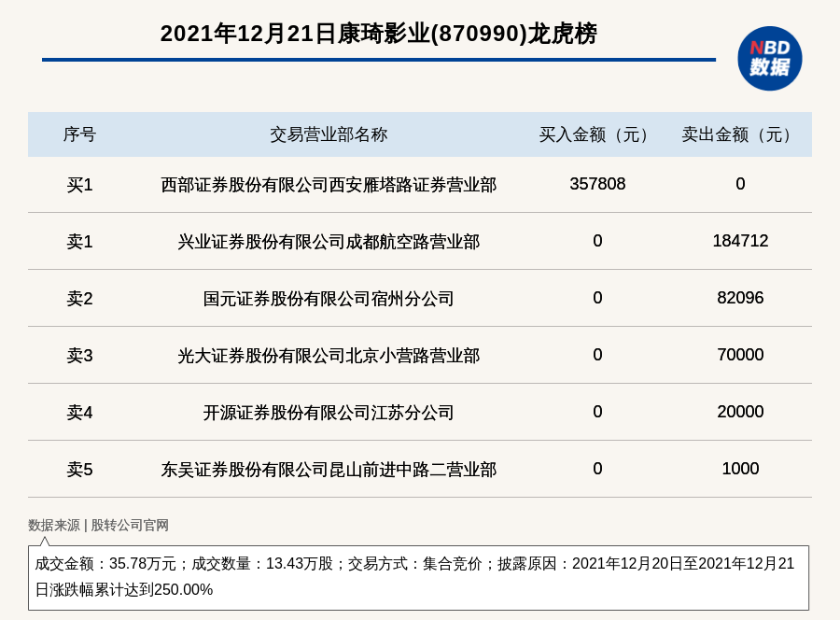Select the 兴业证券 成都航空路营业部 entry
The height and width of the screenshot is (620, 840).
[329, 242]
